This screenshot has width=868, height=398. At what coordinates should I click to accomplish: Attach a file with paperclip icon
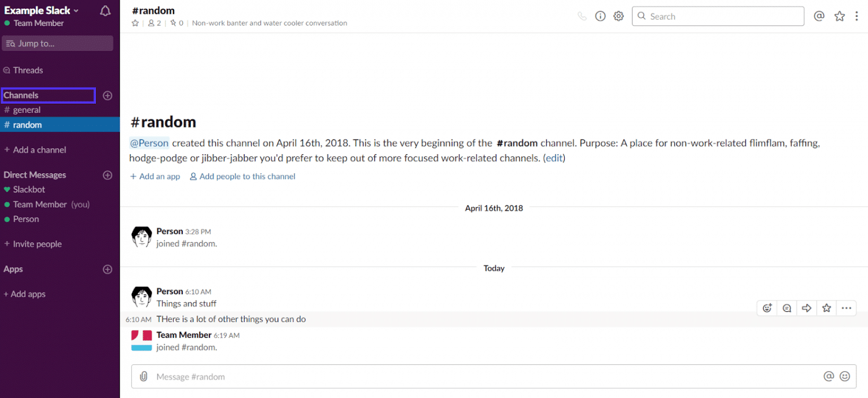(x=144, y=377)
